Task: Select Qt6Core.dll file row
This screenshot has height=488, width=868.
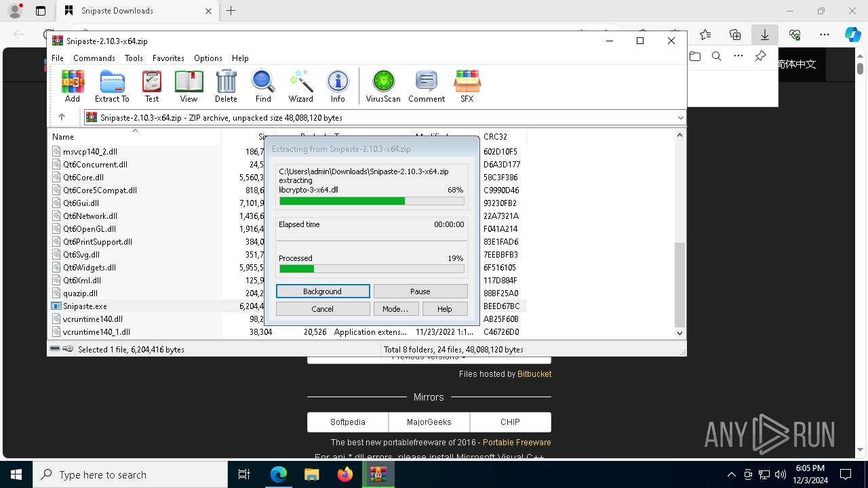Action: [x=83, y=178]
